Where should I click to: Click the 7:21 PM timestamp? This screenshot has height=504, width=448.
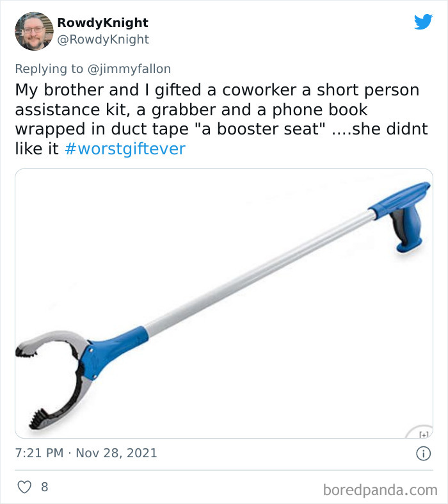point(39,453)
